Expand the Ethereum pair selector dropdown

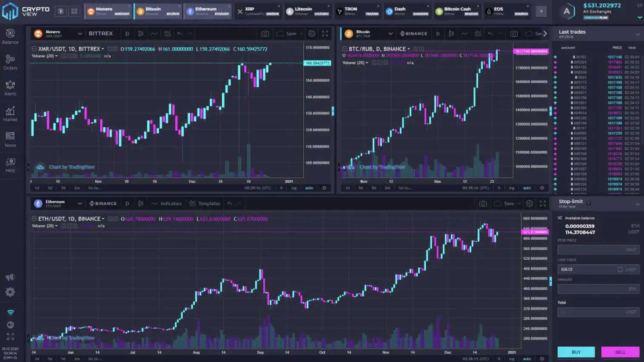coord(80,204)
